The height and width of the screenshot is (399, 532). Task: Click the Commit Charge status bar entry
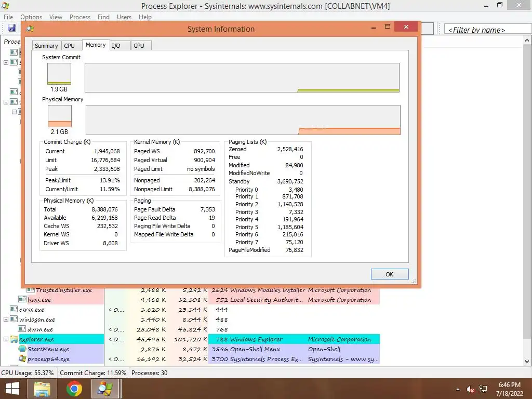93,373
